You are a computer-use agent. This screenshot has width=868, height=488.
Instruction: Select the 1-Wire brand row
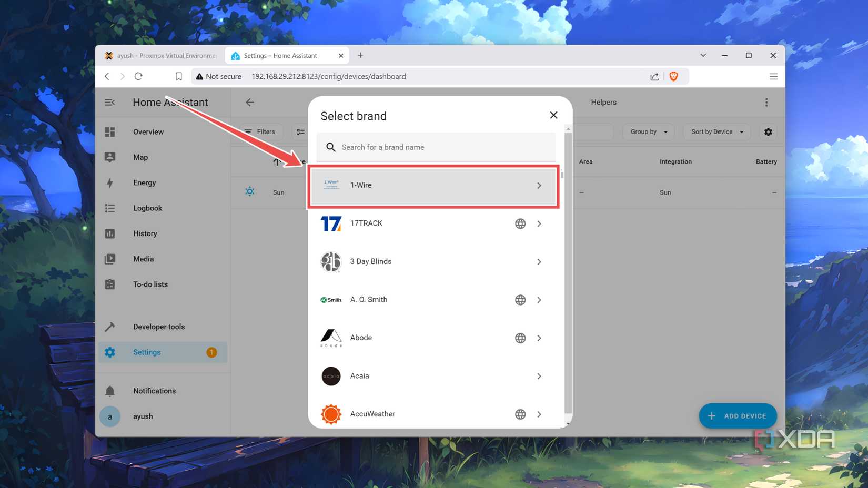[x=433, y=186]
